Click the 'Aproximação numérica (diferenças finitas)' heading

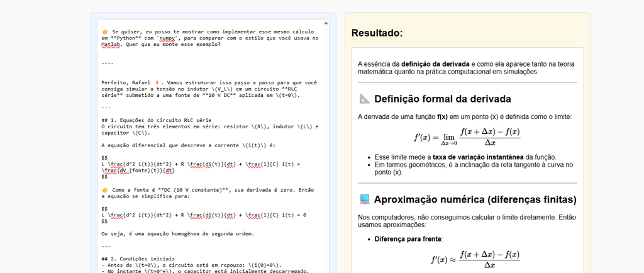475,200
